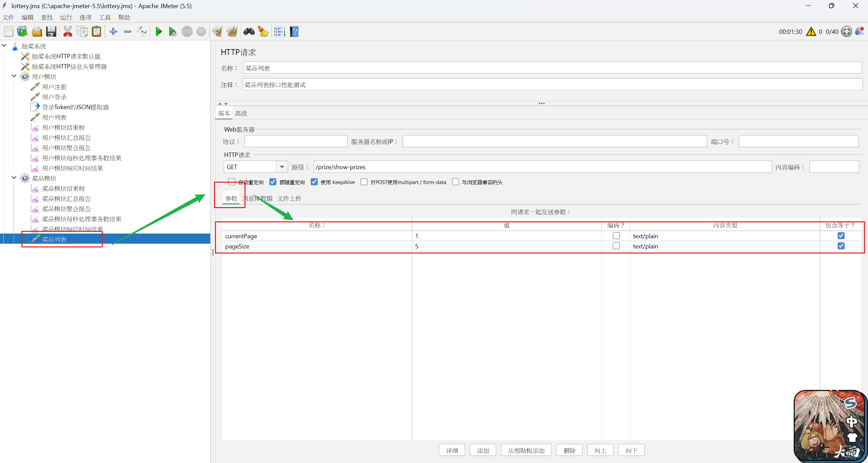868x463 pixels.
Task: Click the 路径 path input field
Action: point(542,167)
